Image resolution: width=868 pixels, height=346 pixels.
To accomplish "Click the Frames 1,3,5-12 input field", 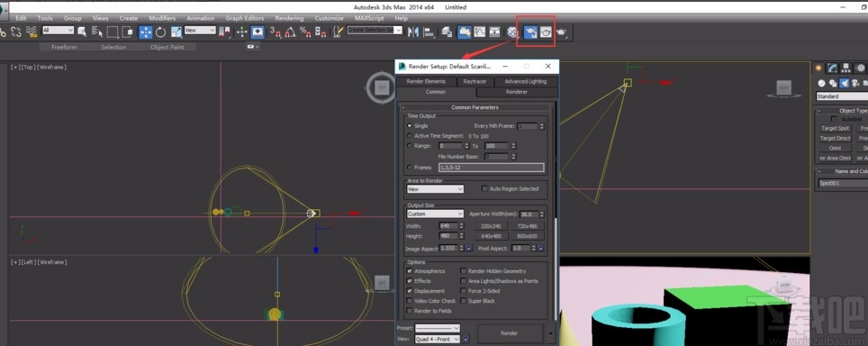I will click(x=491, y=168).
